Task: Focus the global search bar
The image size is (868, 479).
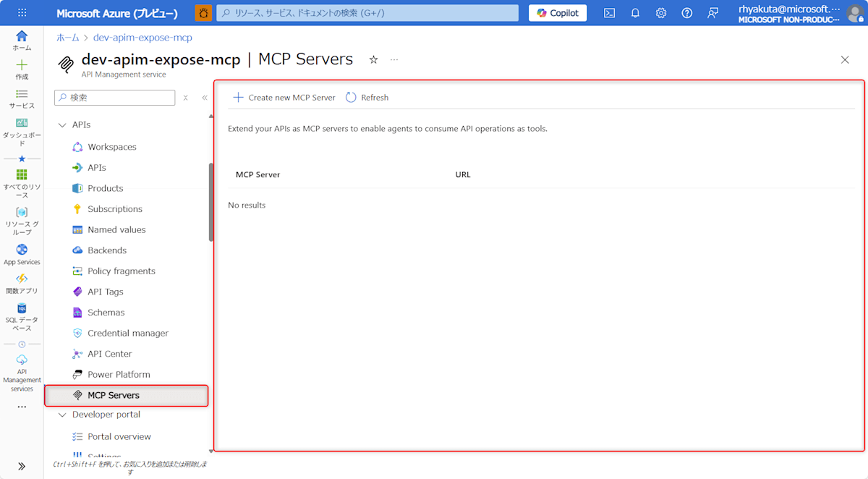Action: coord(367,13)
